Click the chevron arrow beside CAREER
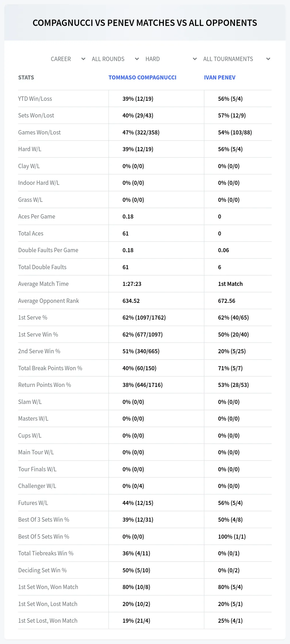The width and height of the screenshot is (290, 644). (x=83, y=59)
